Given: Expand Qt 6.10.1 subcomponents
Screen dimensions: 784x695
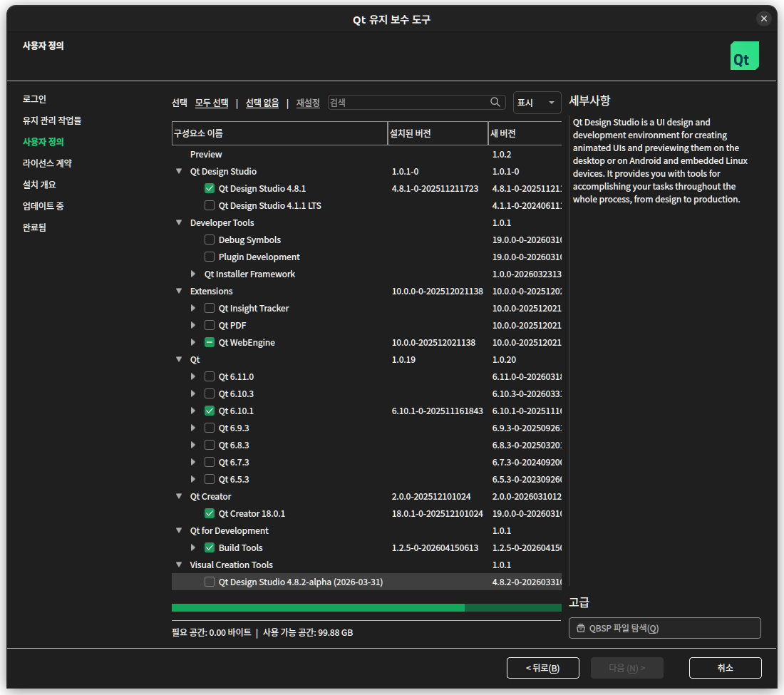Looking at the screenshot, I should (193, 411).
